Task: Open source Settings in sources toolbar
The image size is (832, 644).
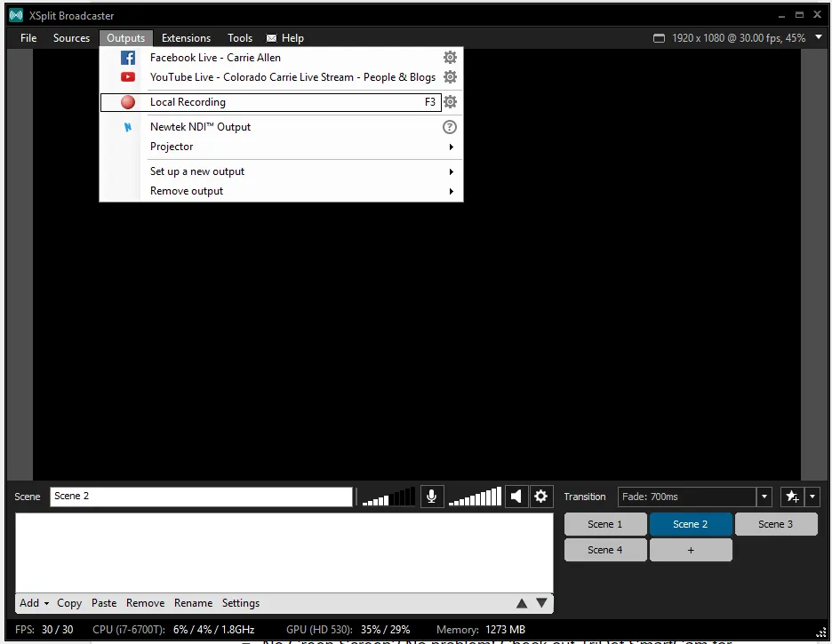Action: 241,603
